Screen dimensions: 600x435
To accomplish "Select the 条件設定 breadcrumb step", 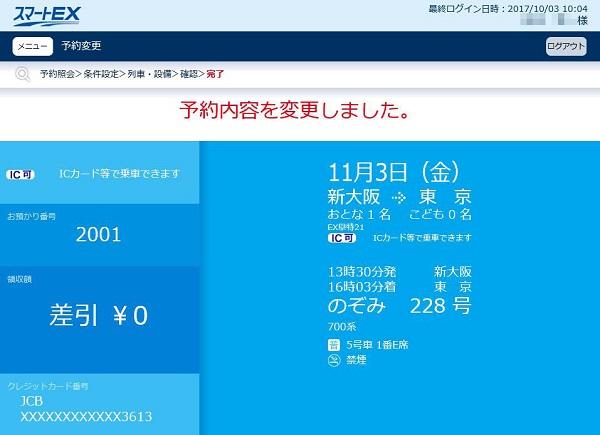I will coord(103,74).
